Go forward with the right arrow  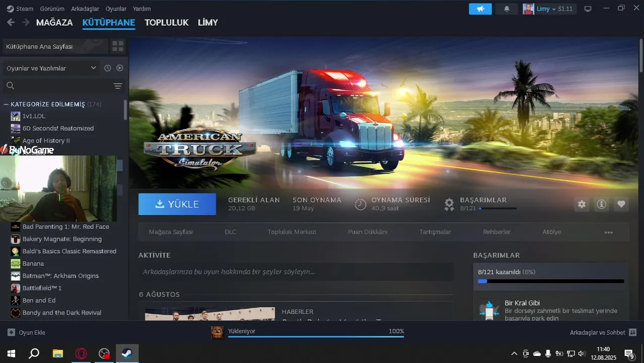click(26, 22)
